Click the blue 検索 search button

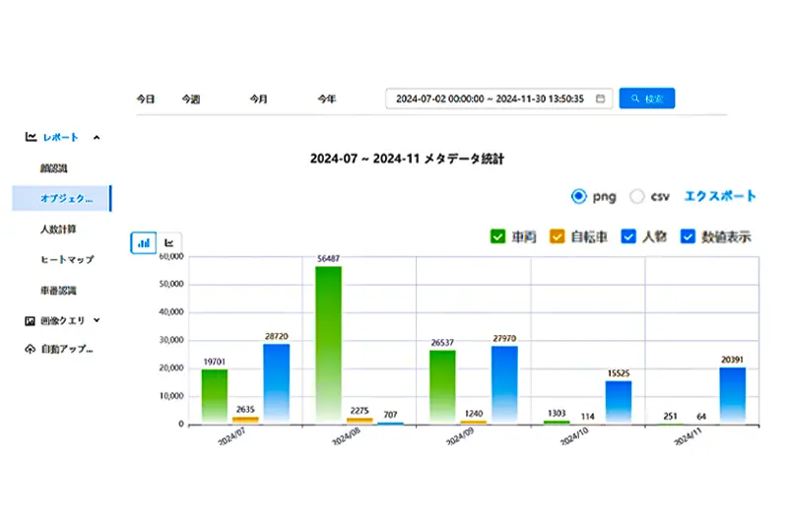pyautogui.click(x=647, y=99)
